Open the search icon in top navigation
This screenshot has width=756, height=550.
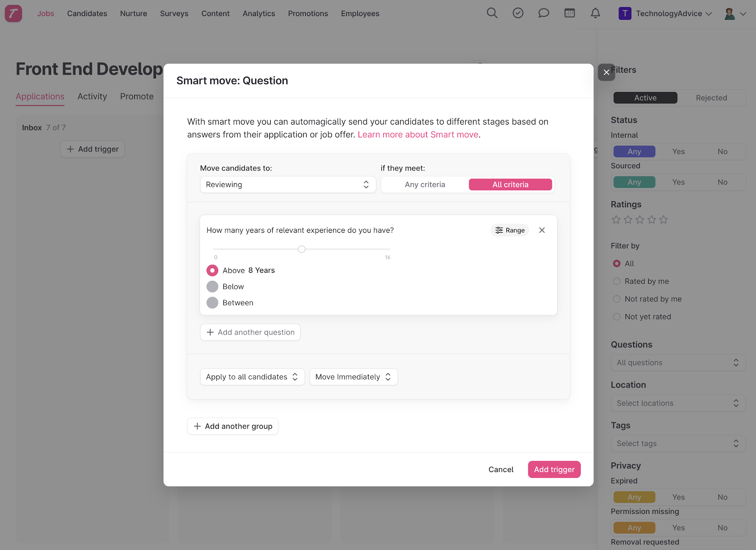[491, 13]
